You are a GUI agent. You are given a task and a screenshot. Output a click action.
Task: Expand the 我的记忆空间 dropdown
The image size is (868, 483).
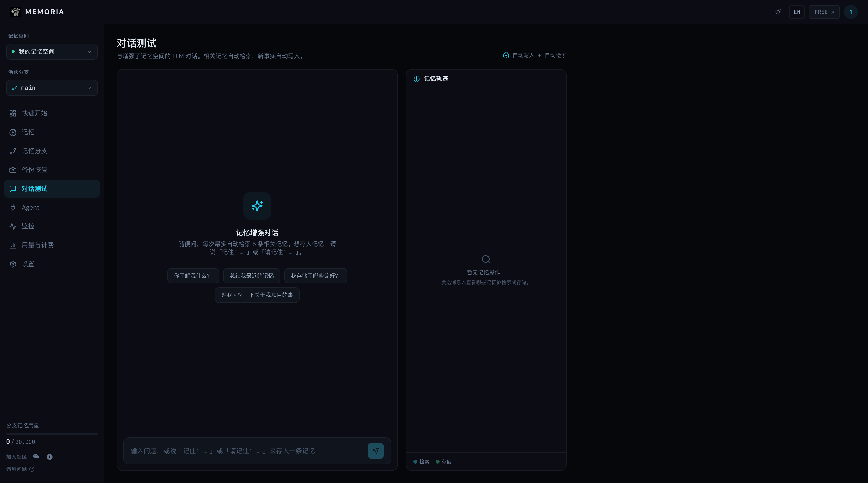pyautogui.click(x=52, y=51)
